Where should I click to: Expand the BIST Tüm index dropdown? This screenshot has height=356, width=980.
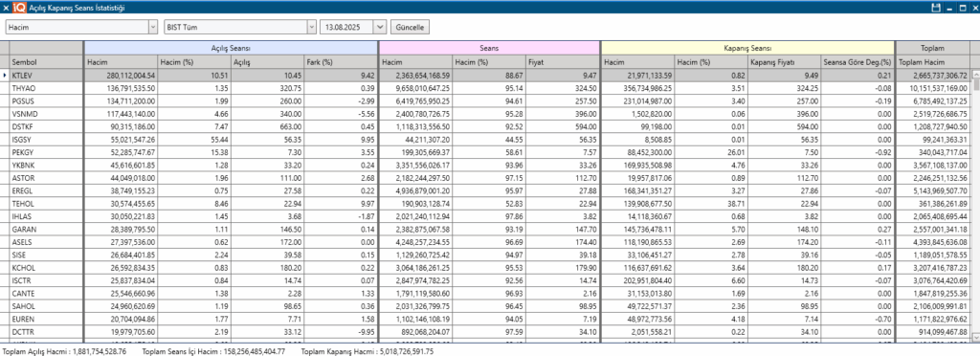(x=240, y=28)
